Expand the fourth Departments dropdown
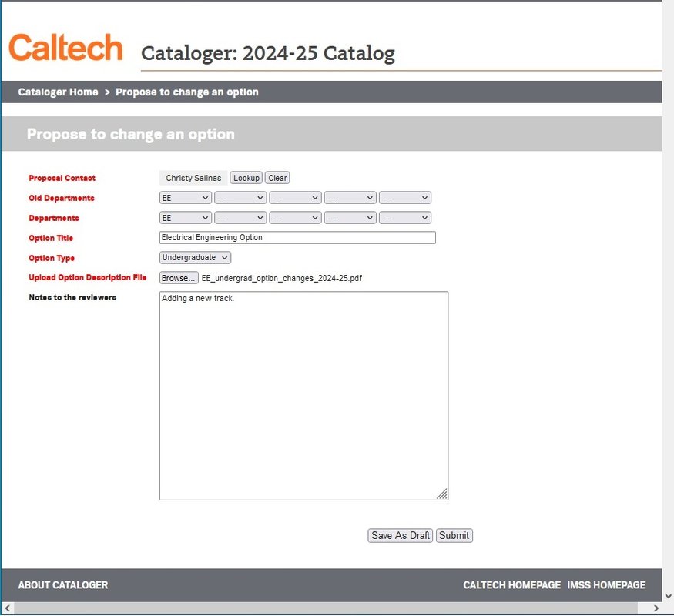 [350, 218]
